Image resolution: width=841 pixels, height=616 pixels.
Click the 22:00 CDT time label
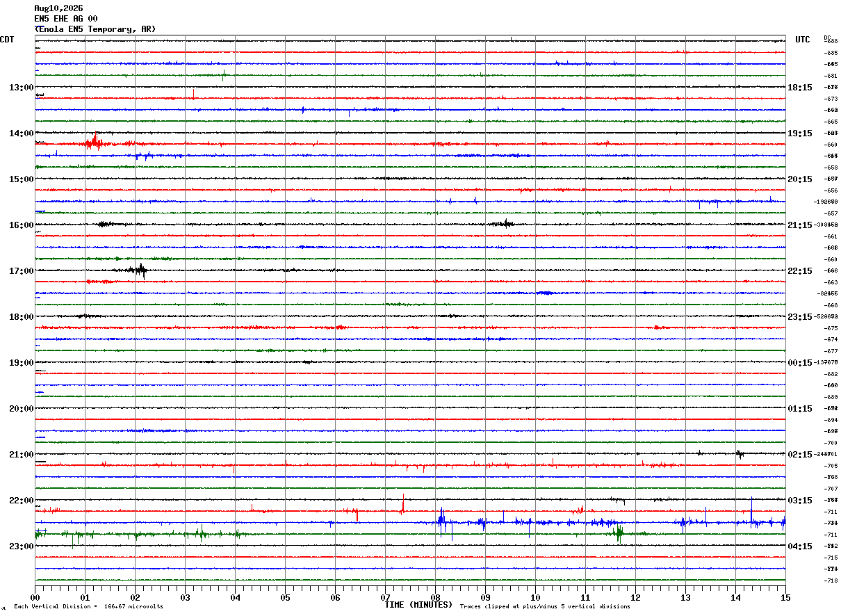(21, 501)
